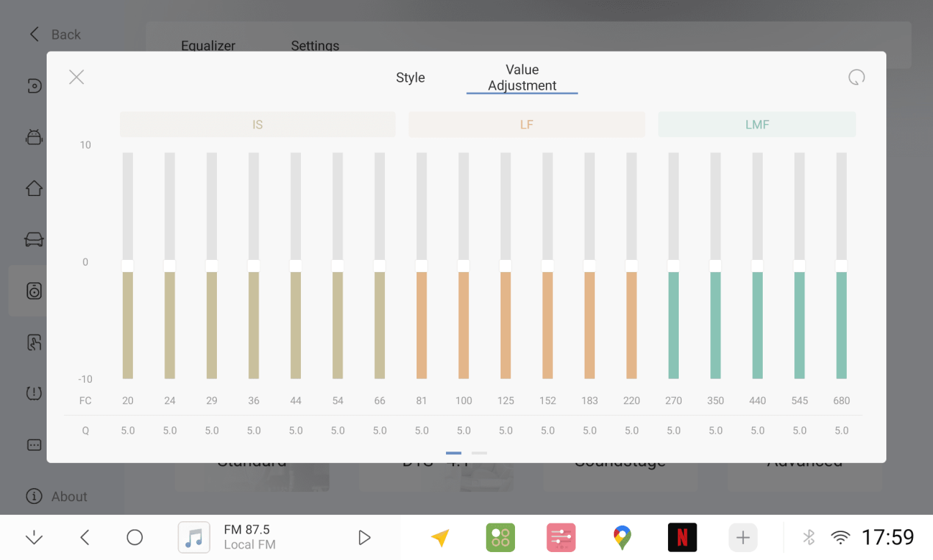The image size is (933, 560).
Task: Tap the Wi-Fi status icon
Action: pyautogui.click(x=840, y=537)
